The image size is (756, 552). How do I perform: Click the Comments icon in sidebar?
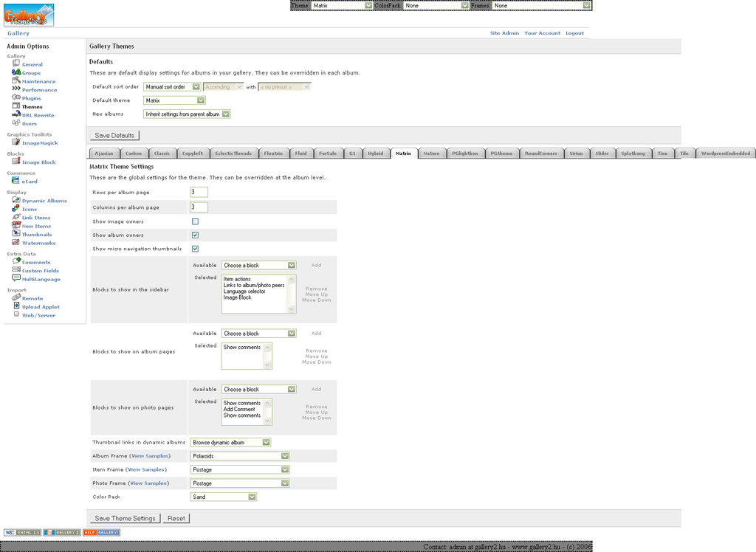tap(16, 261)
